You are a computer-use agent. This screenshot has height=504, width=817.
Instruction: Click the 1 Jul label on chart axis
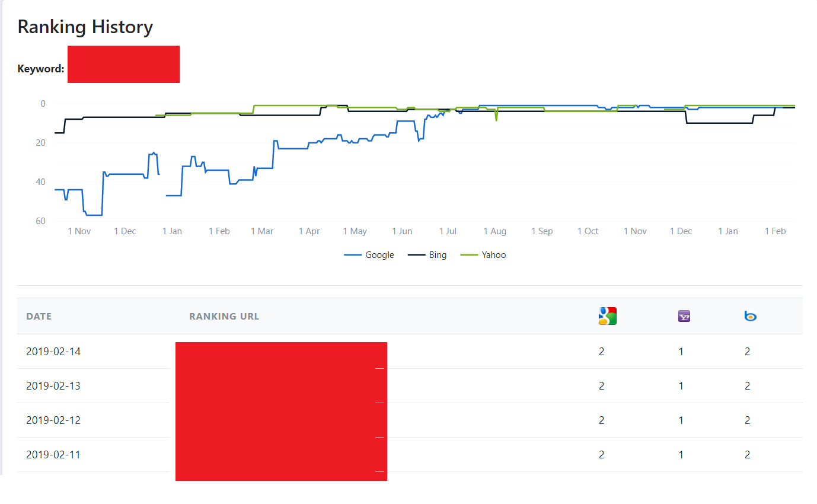[x=448, y=231]
